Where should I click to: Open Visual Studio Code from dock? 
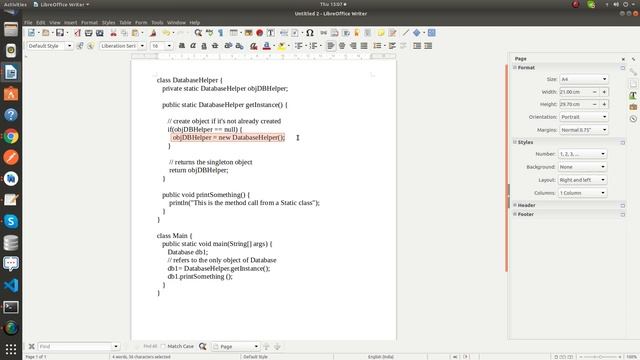coord(11,285)
